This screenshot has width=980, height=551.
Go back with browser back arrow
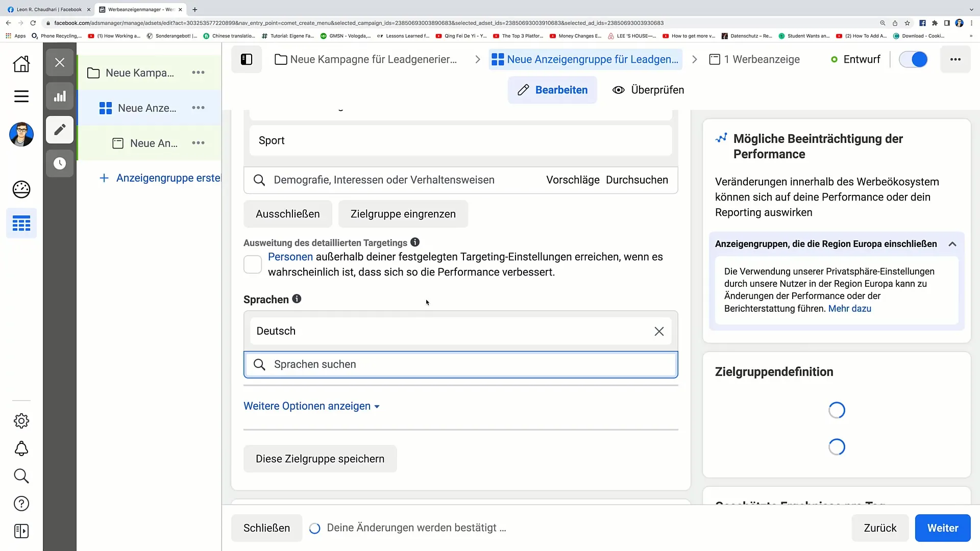click(8, 23)
